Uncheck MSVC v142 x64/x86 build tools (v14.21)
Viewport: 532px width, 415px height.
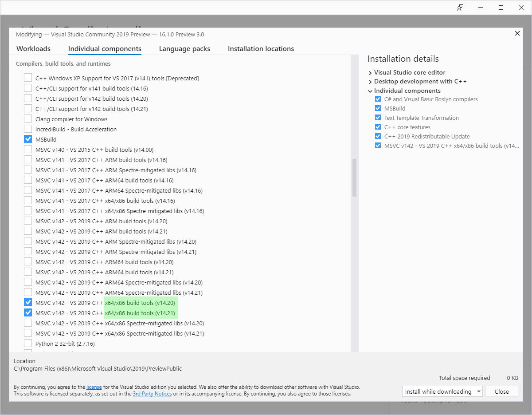(28, 313)
